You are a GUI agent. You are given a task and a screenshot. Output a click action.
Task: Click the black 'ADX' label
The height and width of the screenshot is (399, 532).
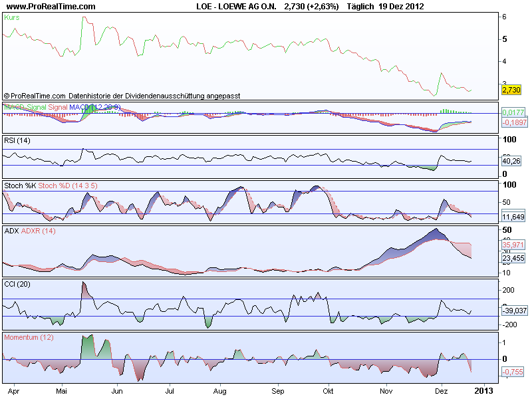point(11,231)
